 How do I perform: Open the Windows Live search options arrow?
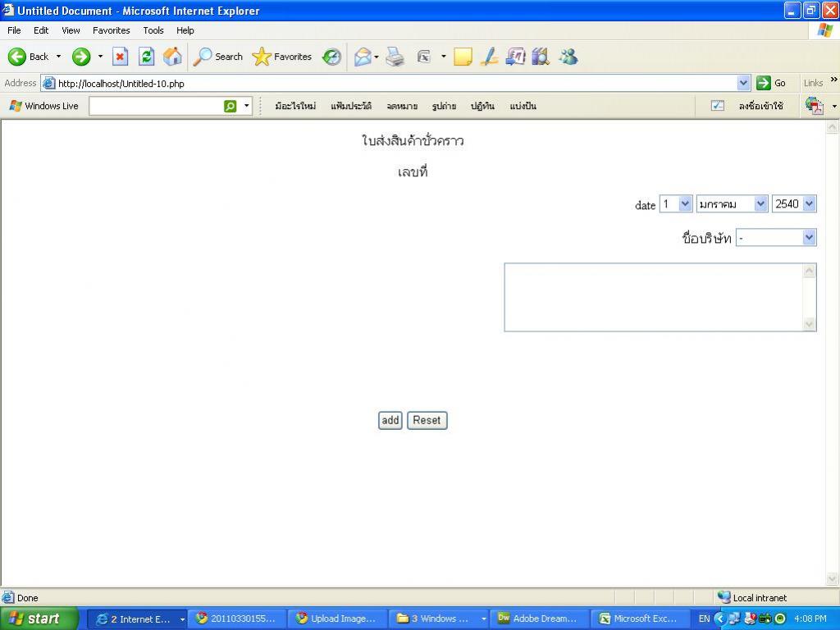[246, 106]
